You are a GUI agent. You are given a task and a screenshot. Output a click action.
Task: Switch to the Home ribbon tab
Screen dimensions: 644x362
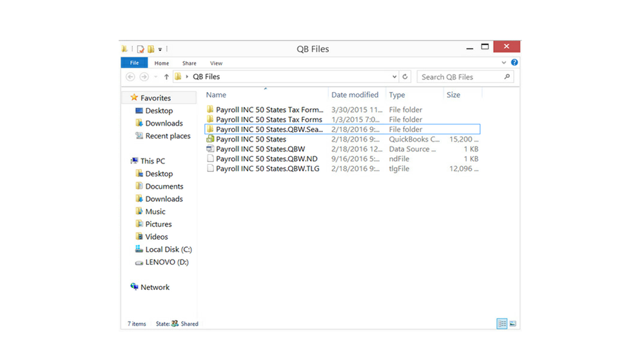click(162, 63)
